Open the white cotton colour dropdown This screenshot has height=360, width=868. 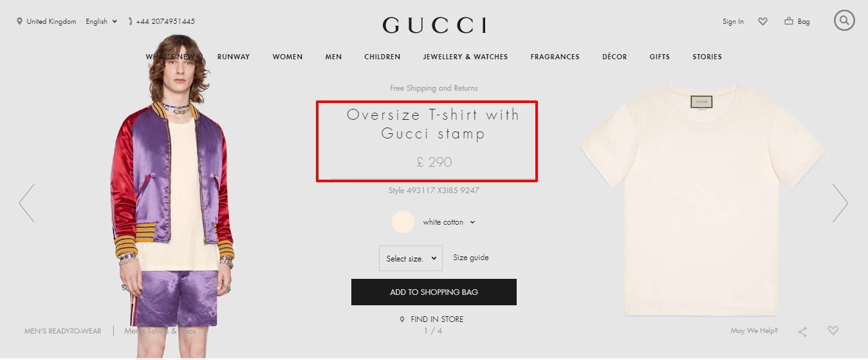pyautogui.click(x=449, y=222)
